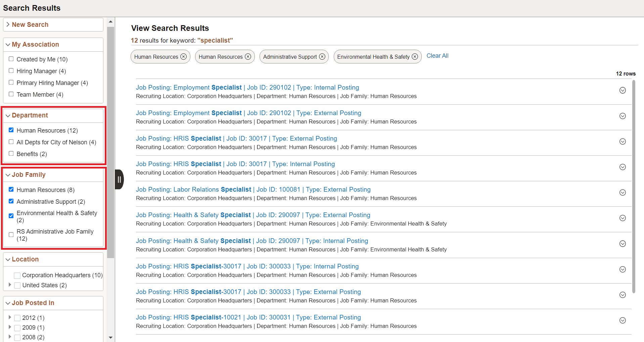
Task: Click the sidebar scrollbar down arrow
Action: tap(110, 338)
